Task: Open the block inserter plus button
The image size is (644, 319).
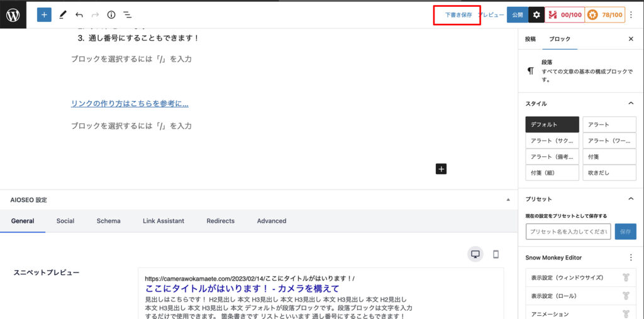Action: click(45, 15)
